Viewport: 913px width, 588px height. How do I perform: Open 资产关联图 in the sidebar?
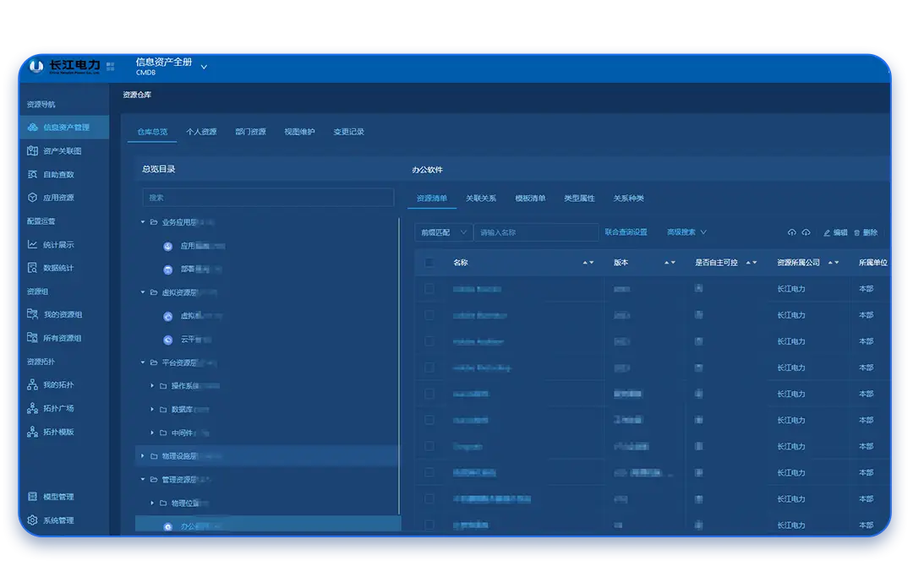[62, 151]
